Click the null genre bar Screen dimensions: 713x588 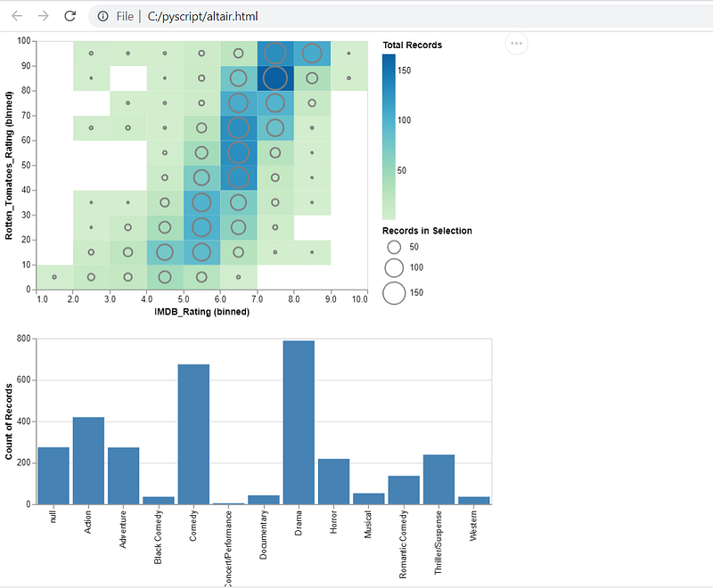[x=53, y=476]
